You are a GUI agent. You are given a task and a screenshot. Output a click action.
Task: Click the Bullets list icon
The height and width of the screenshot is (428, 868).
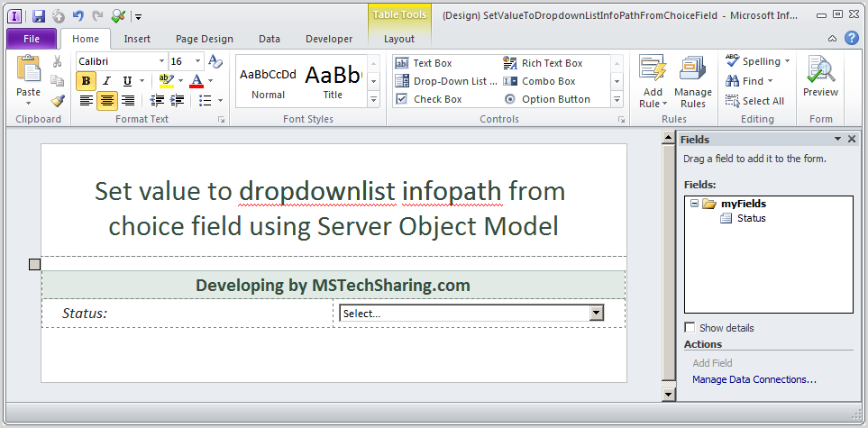[x=206, y=101]
